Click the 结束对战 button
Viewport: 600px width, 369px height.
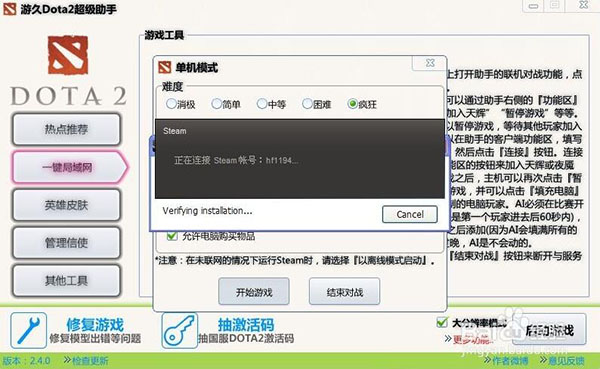[x=344, y=292]
